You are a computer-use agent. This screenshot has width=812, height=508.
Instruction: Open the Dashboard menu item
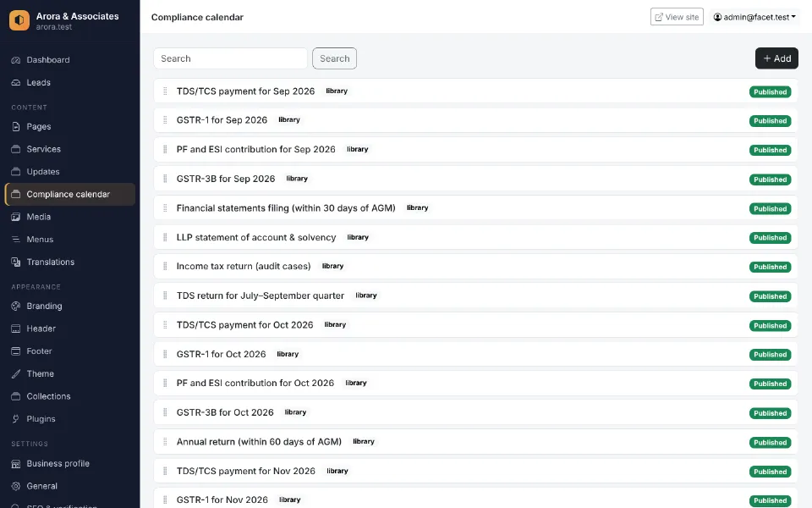pos(70,60)
